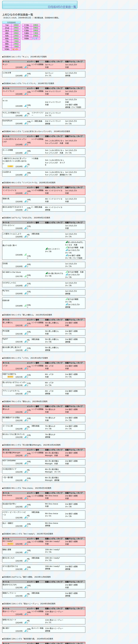Click song title 僕に続け
Screen dimensions: 138x644
coord(6,628)
